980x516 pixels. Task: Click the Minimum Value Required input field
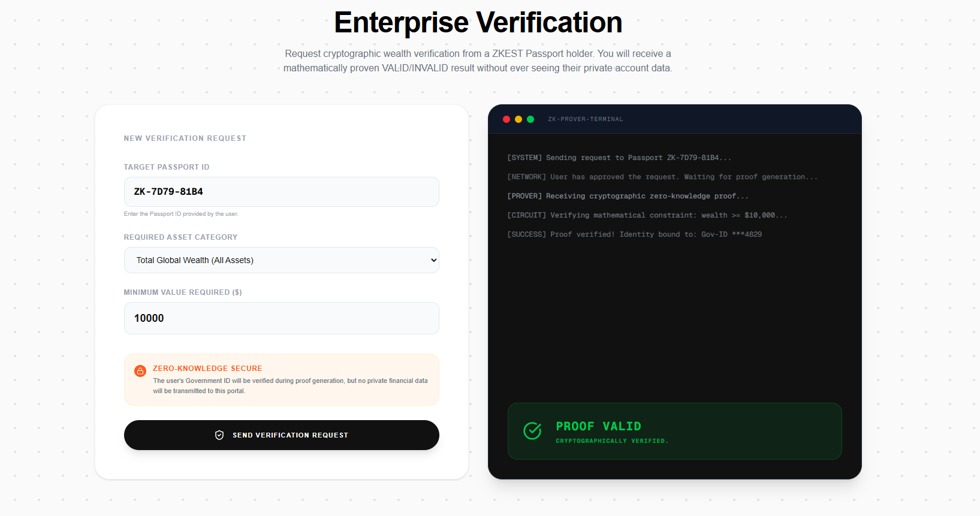(x=282, y=318)
